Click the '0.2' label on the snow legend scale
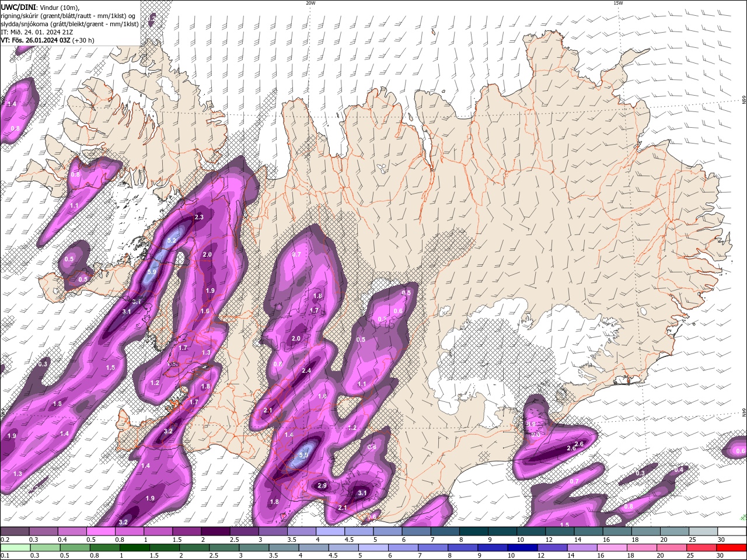 (5, 540)
